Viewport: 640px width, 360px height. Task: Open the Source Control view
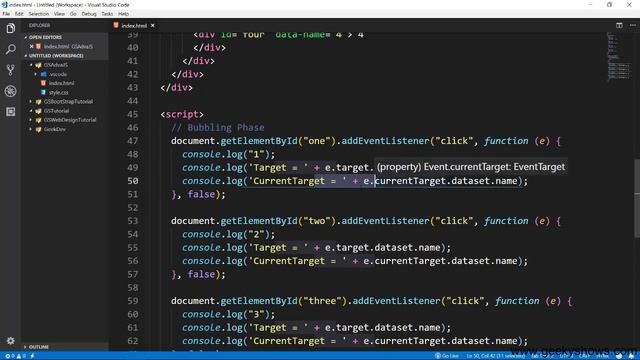pos(11,70)
